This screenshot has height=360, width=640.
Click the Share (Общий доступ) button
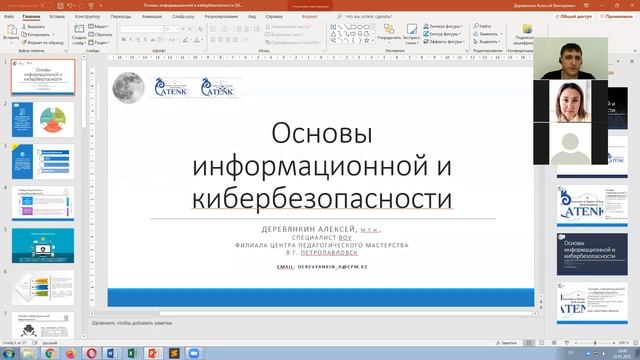(573, 16)
